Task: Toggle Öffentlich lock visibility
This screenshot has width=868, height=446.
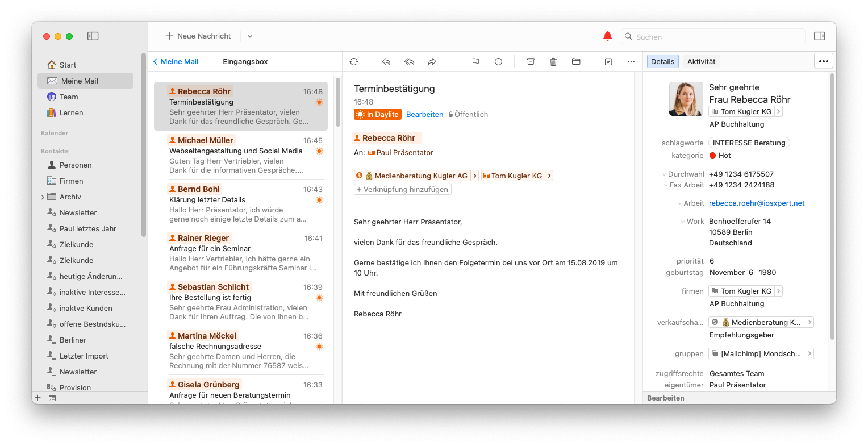Action: pos(468,114)
